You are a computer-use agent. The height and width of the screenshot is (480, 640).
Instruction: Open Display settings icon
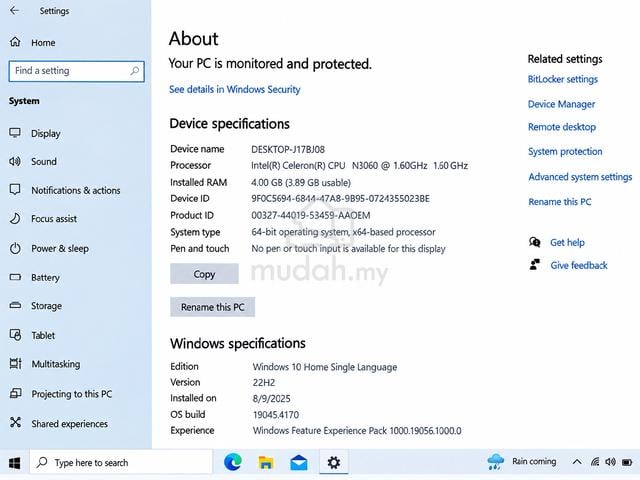(x=15, y=133)
